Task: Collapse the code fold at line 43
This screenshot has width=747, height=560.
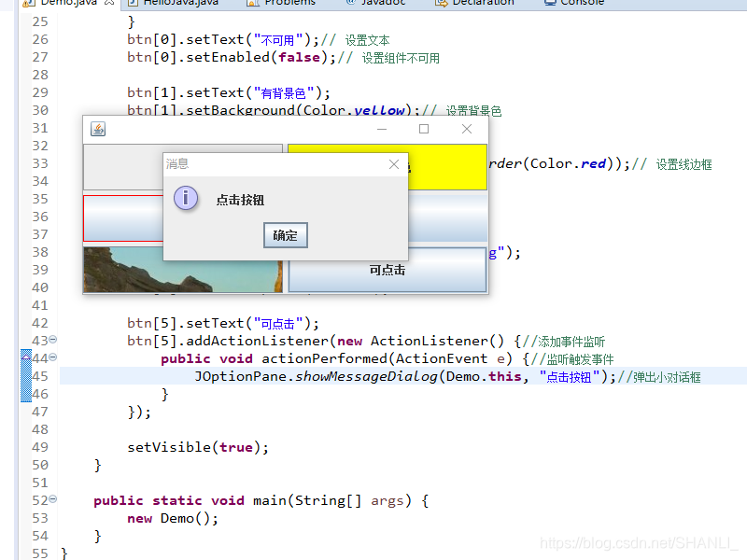Action: click(53, 340)
